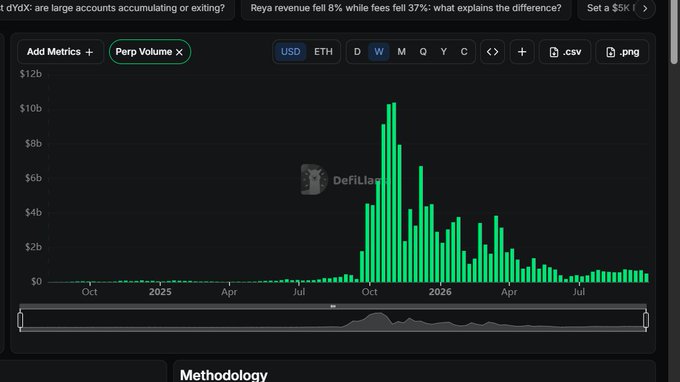The image size is (680, 382).
Task: Click the $6b y-axis label
Action: point(33,178)
